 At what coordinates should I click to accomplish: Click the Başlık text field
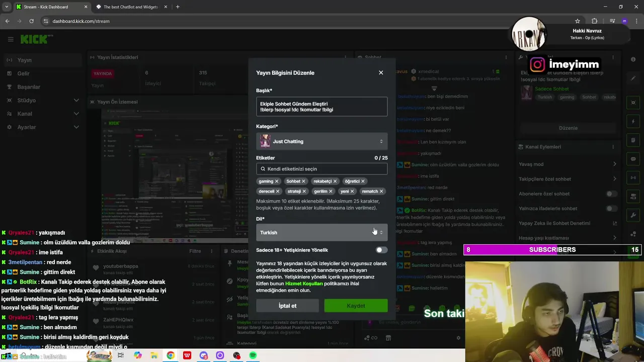[x=322, y=107]
